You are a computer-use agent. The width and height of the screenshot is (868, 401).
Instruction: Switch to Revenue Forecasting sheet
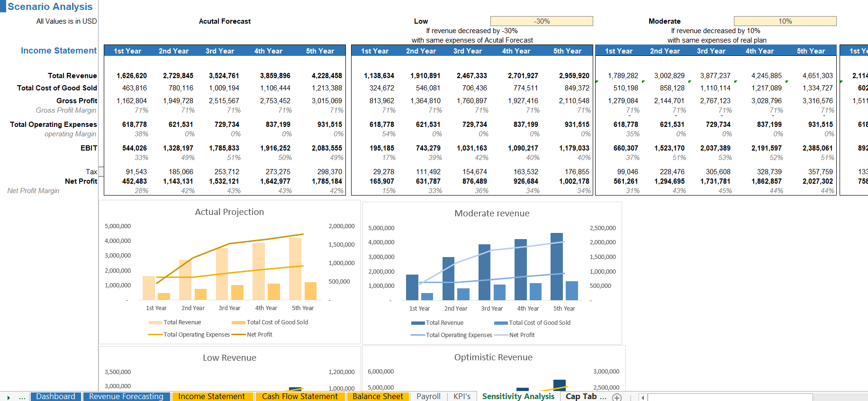[126, 397]
